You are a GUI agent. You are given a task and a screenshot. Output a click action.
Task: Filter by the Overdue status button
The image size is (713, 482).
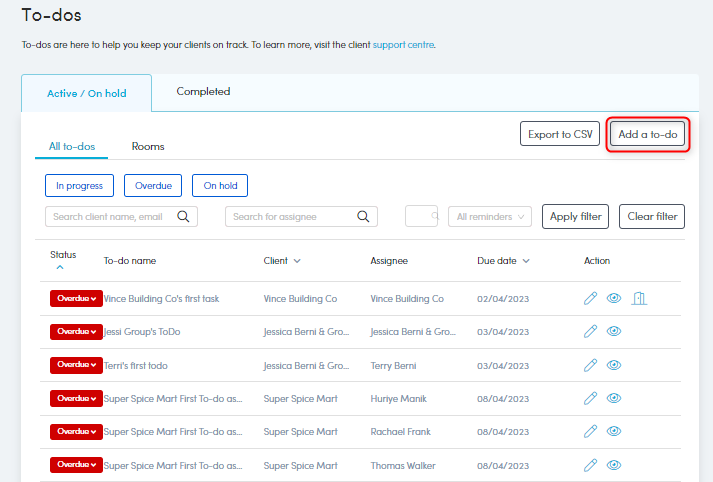tap(154, 185)
